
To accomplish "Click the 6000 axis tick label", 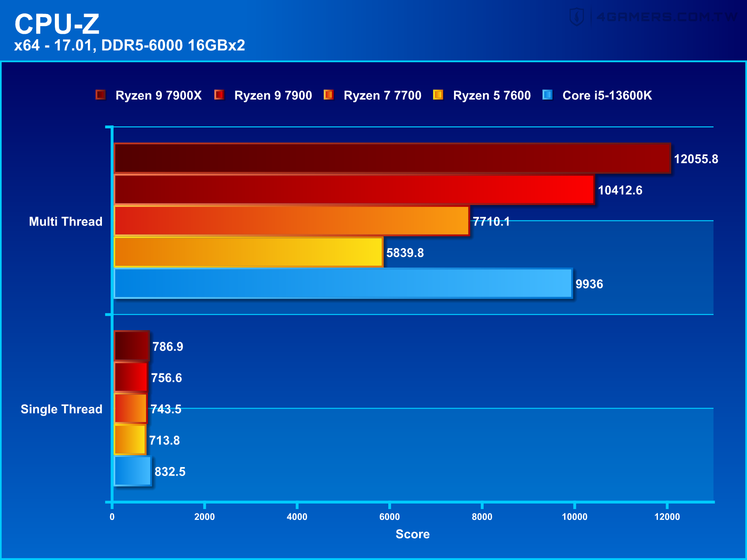I will pos(389,517).
